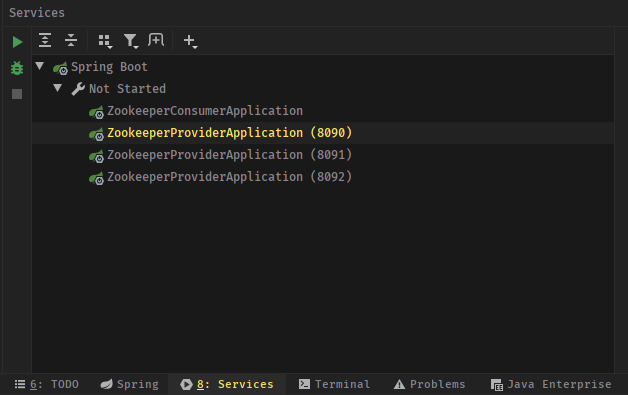Viewport: 628px width, 395px height.
Task: Click the Spring Boot leaf icon
Action: (x=60, y=68)
